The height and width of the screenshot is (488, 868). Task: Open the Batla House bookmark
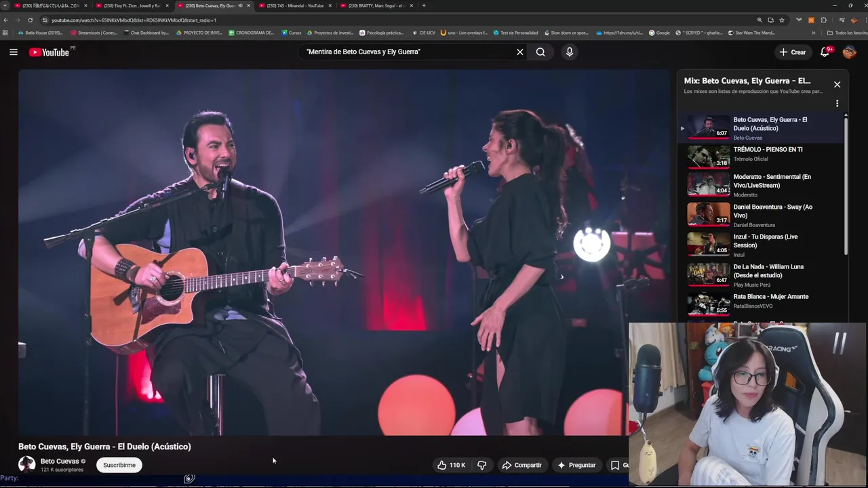[40, 33]
